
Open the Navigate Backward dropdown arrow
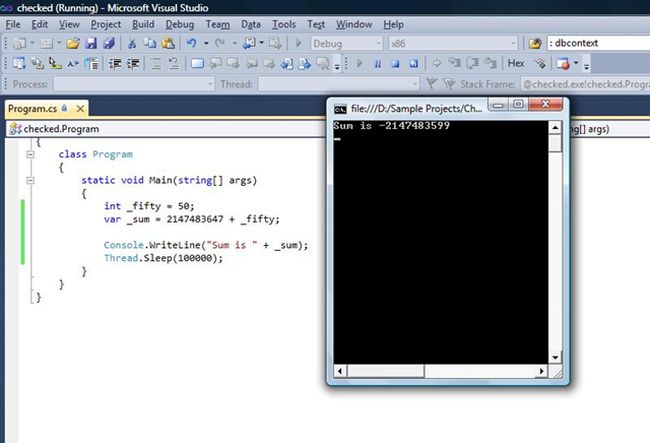pyautogui.click(x=262, y=43)
